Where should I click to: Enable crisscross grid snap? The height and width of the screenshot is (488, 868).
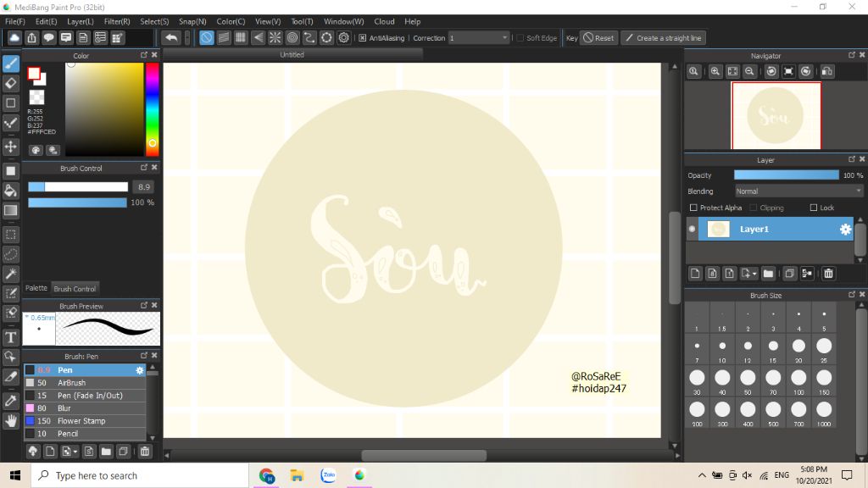click(241, 37)
